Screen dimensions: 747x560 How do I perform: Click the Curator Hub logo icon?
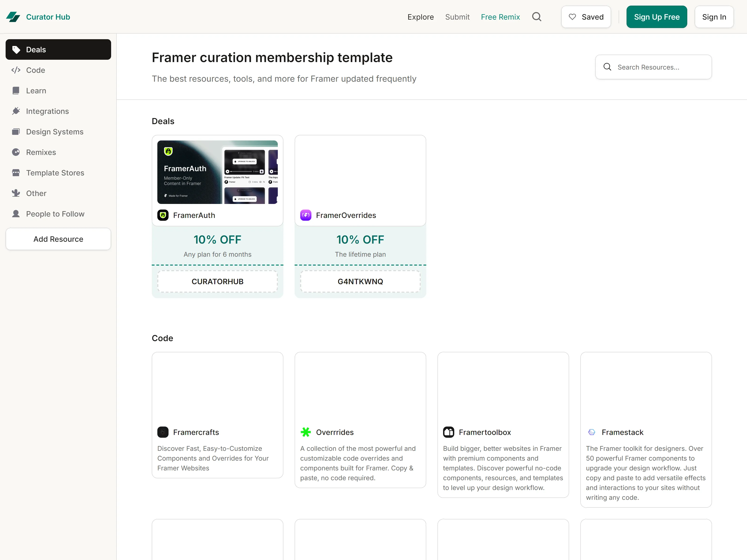(13, 17)
